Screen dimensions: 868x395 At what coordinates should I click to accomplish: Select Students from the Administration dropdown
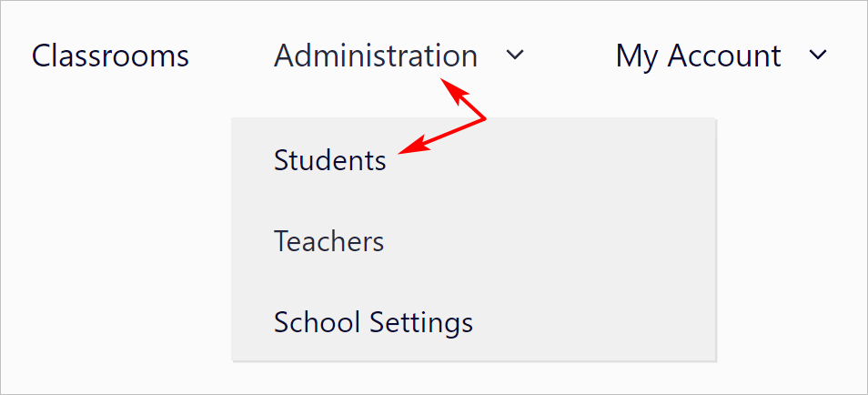coord(330,161)
